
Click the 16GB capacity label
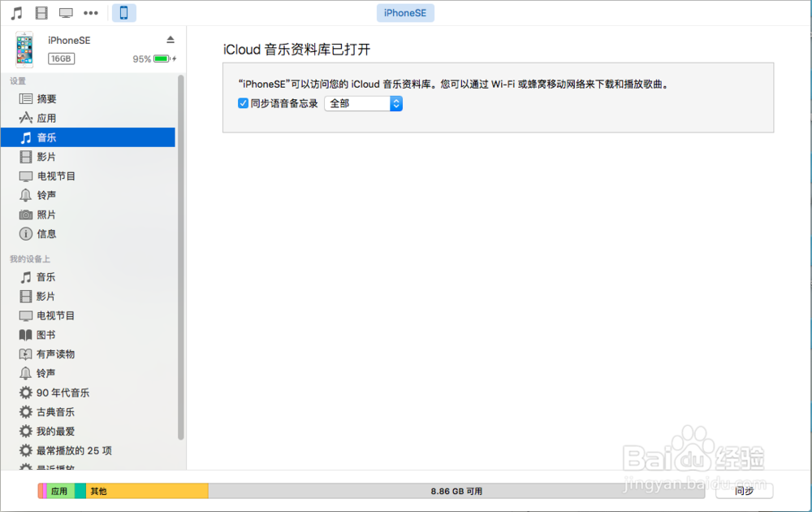61,59
